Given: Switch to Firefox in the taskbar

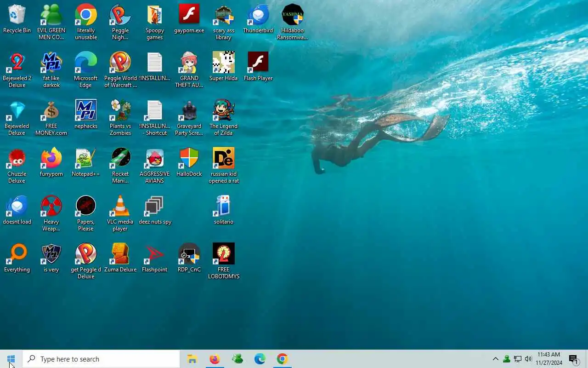Looking at the screenshot, I should 215,359.
